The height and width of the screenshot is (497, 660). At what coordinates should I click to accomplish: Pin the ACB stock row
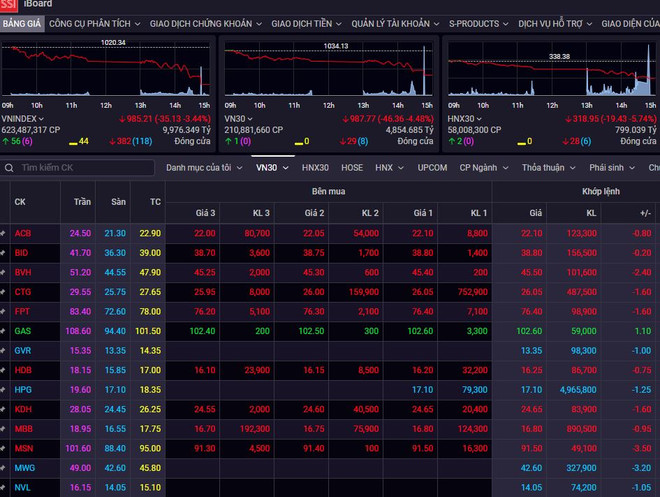[4, 233]
